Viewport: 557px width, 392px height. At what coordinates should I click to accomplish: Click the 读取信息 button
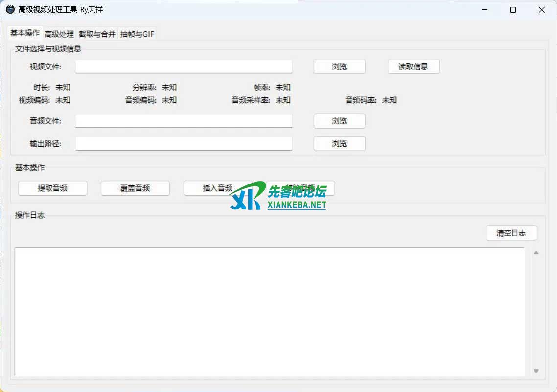pos(413,67)
